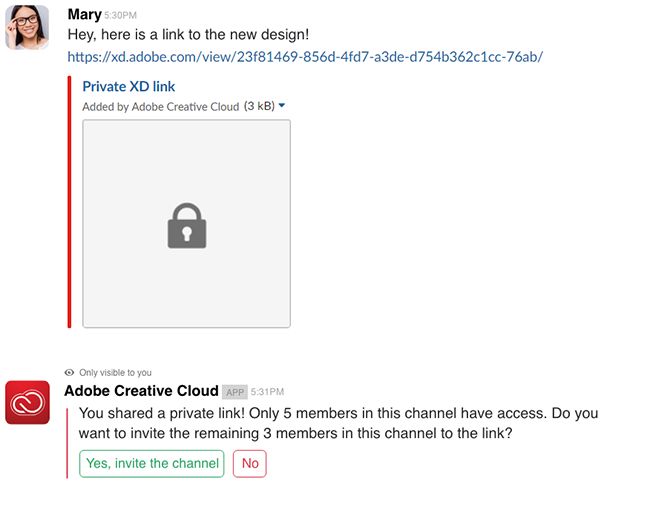Screen dimensions: 650x525
Task: Click the Mary username label
Action: click(84, 15)
